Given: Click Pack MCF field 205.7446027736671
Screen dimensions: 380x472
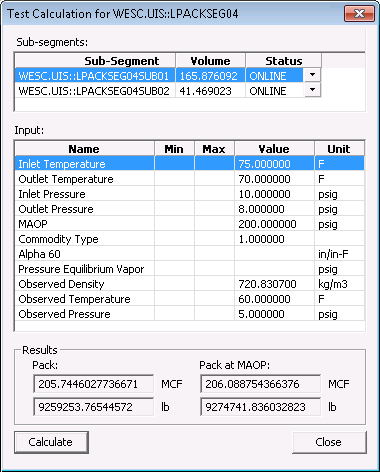Looking at the screenshot, I should 94,384.
